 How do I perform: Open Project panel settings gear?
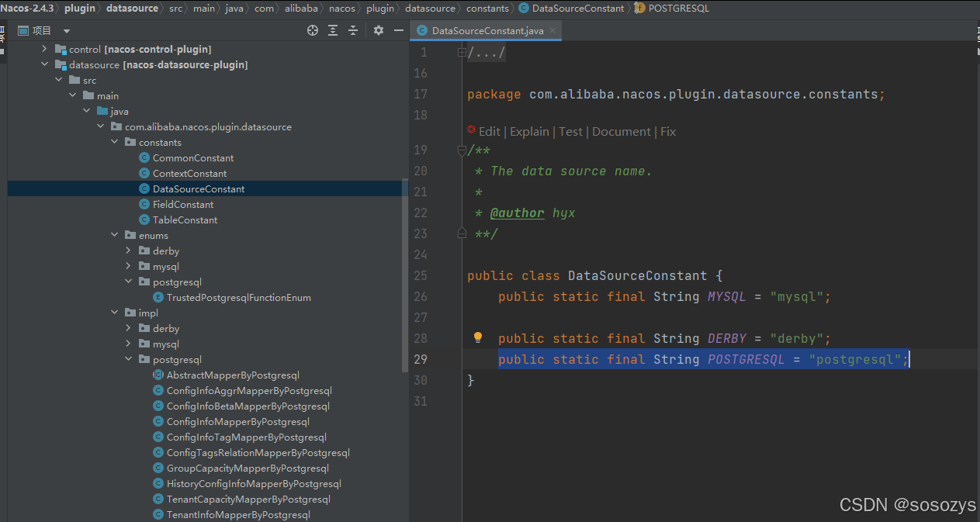(379, 30)
